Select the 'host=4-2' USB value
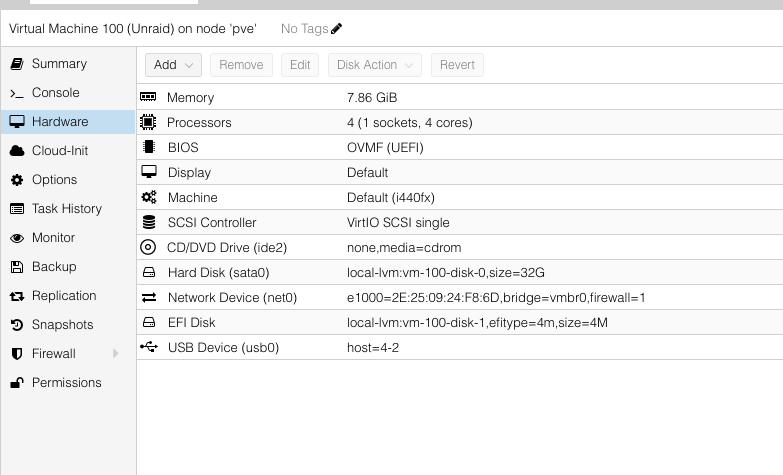Image resolution: width=783 pixels, height=475 pixels. tap(373, 347)
